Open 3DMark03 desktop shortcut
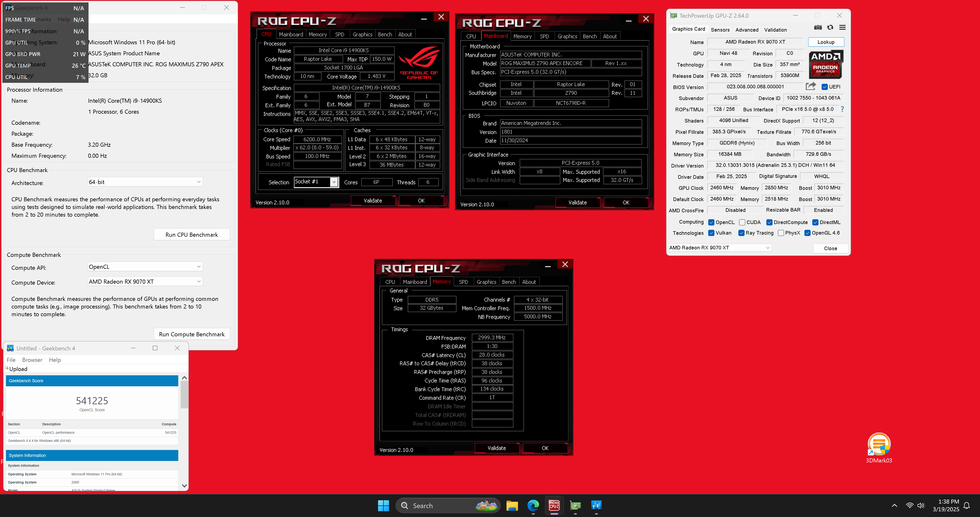980x517 pixels. point(879,448)
